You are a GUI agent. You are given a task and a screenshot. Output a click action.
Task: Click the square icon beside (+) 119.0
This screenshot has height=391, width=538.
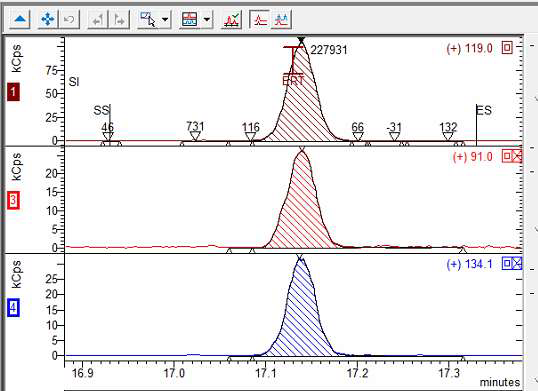pos(507,48)
